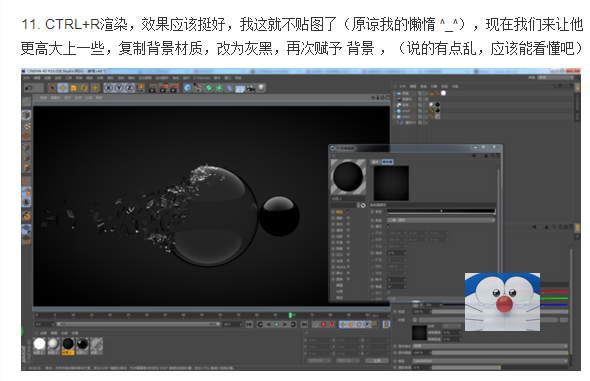The height and width of the screenshot is (381, 590).
Task: Open the Lambertian model dropdown
Action: (490, 361)
